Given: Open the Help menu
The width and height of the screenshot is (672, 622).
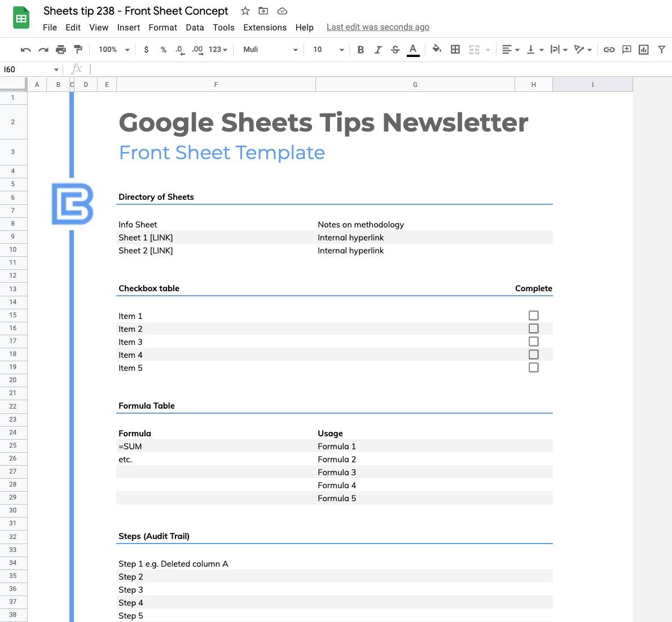Looking at the screenshot, I should 304,28.
